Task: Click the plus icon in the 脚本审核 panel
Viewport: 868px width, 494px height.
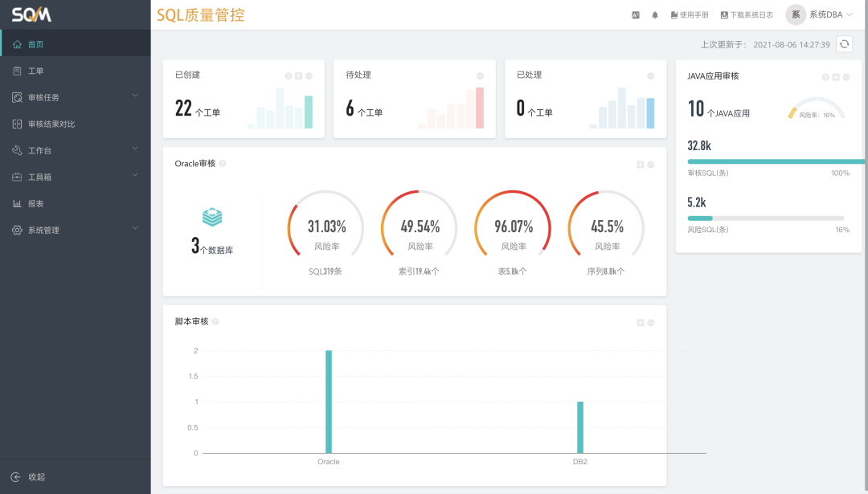Action: click(x=641, y=323)
